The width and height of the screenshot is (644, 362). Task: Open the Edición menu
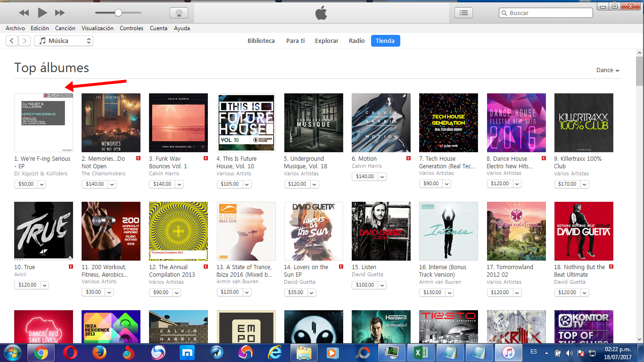[40, 28]
